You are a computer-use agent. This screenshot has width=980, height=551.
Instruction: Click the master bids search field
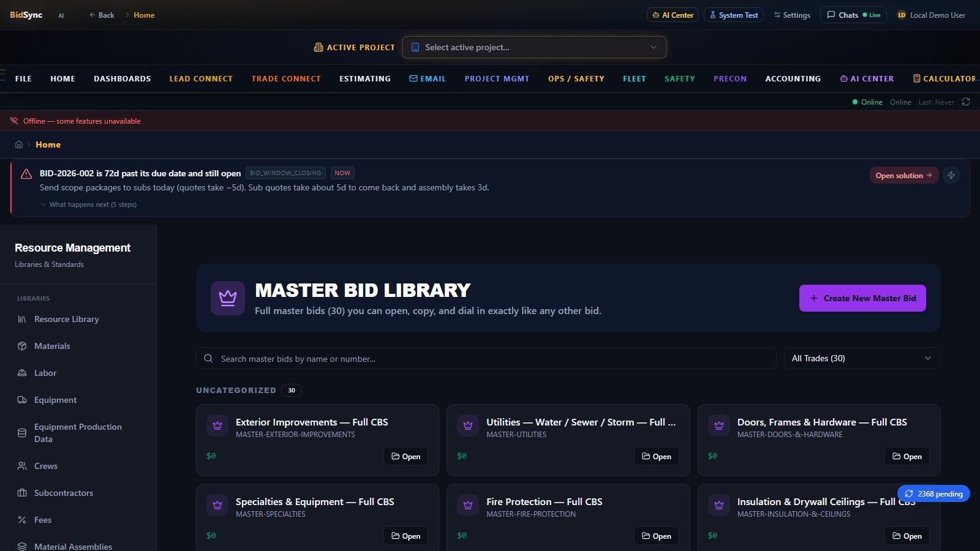click(486, 358)
